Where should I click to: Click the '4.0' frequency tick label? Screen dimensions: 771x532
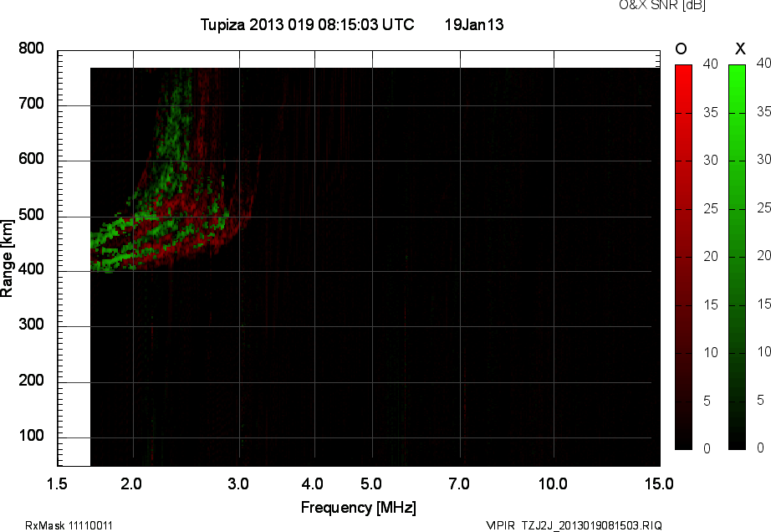[312, 483]
